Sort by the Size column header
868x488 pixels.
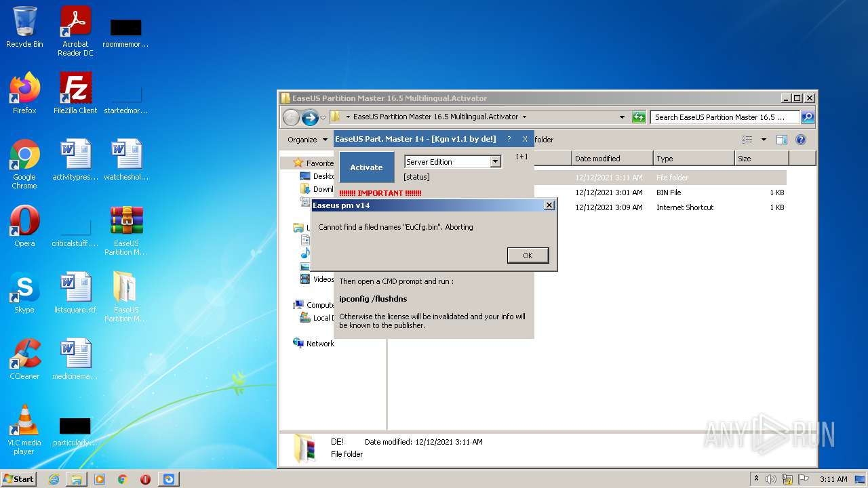762,159
